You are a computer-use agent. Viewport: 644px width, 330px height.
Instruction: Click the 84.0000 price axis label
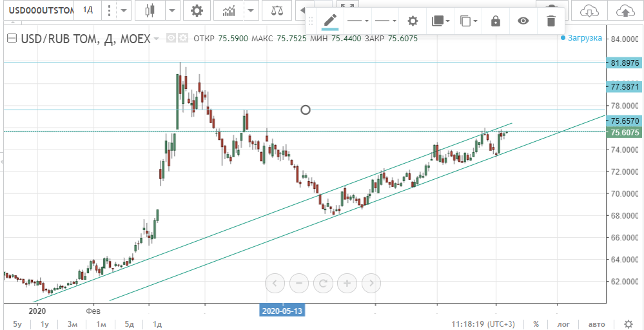624,40
